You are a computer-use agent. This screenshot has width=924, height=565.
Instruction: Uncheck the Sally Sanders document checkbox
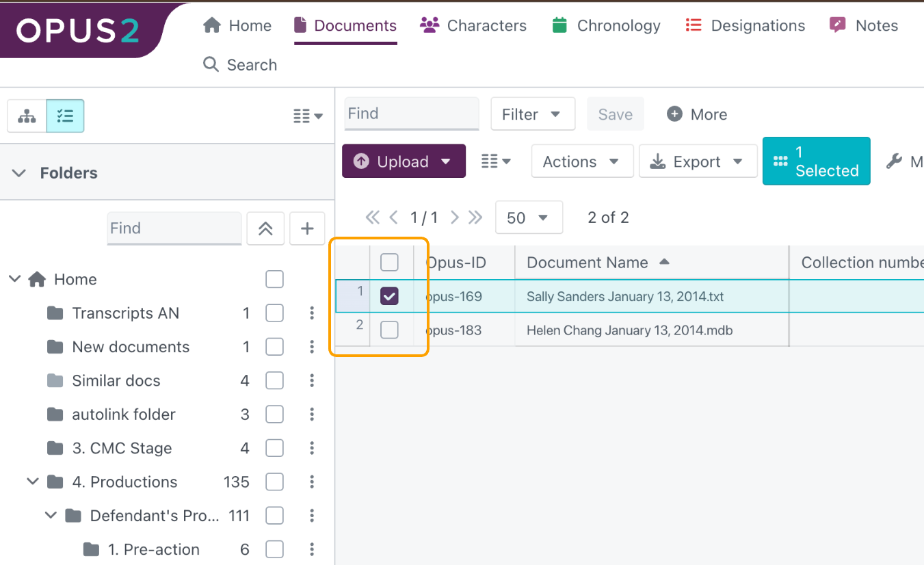(x=389, y=296)
